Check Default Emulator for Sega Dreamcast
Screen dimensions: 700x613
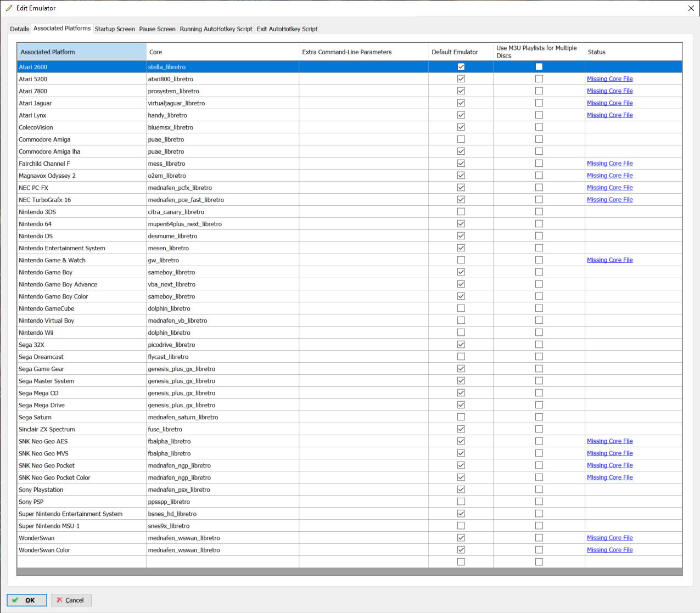click(461, 357)
